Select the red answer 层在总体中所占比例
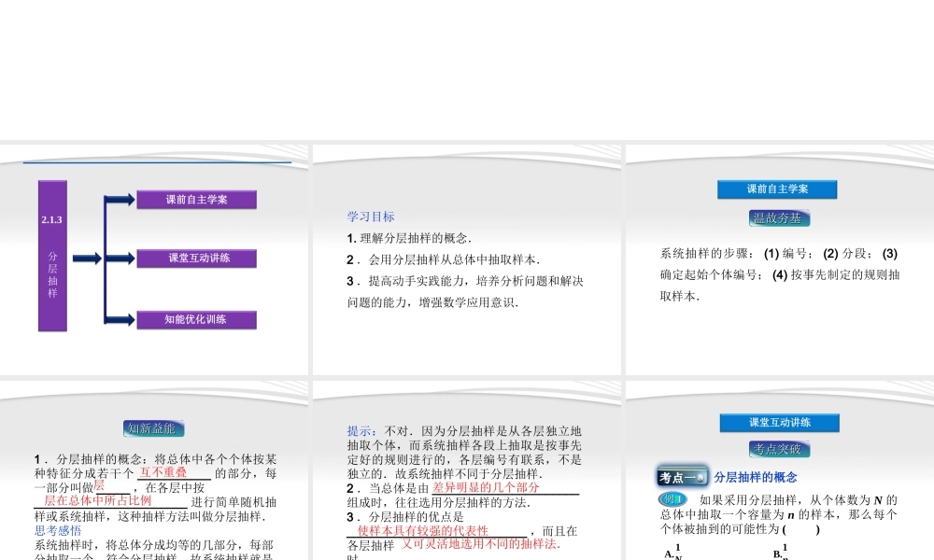934x560 pixels. coord(98,500)
